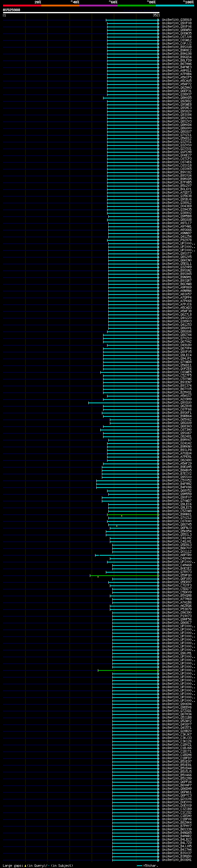Click green alignment bar for UniRef100_B9HR61

(x=133, y=515)
